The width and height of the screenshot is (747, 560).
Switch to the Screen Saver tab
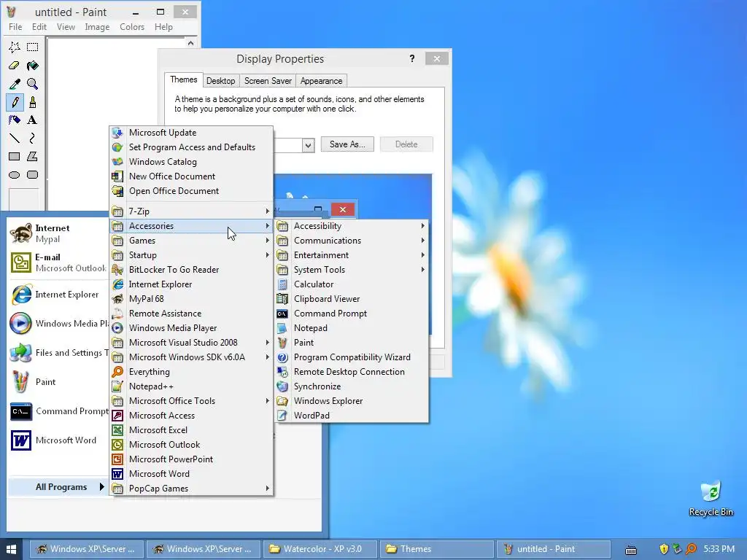tap(268, 81)
